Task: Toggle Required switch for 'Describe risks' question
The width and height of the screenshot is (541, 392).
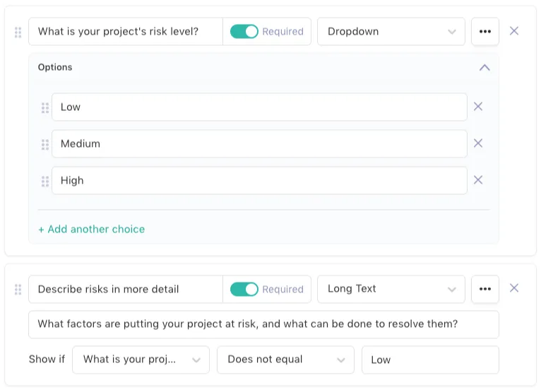Action: 244,289
